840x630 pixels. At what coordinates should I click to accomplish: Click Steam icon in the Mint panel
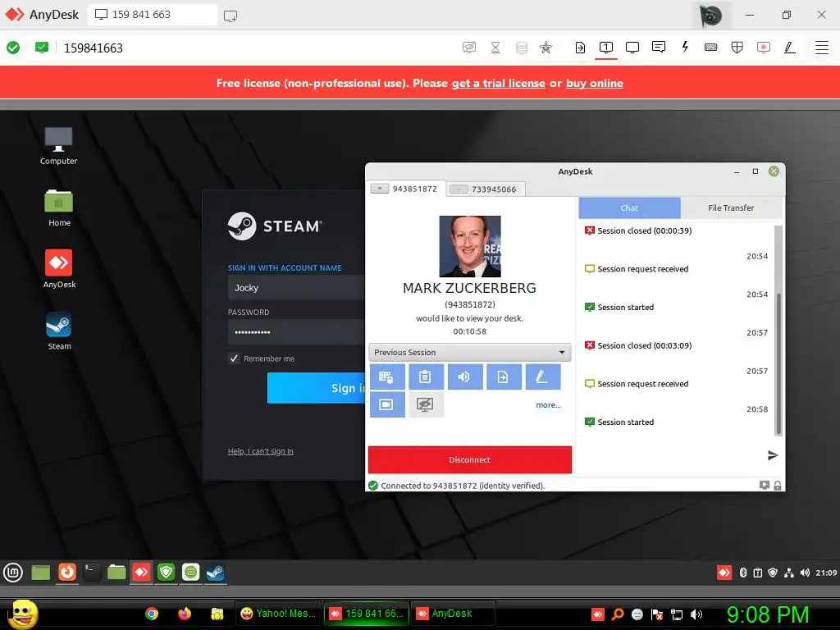(x=216, y=573)
